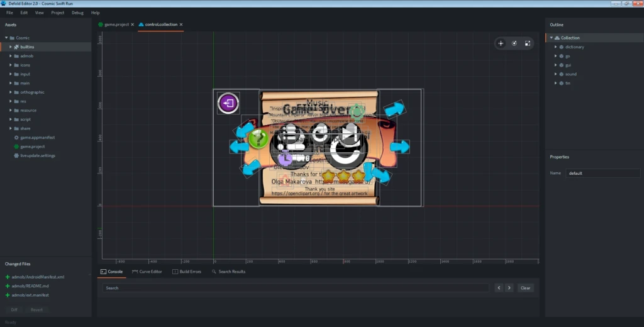Select the Rotate tool in scene toolbar
The height and width of the screenshot is (327, 644).
pyautogui.click(x=514, y=43)
